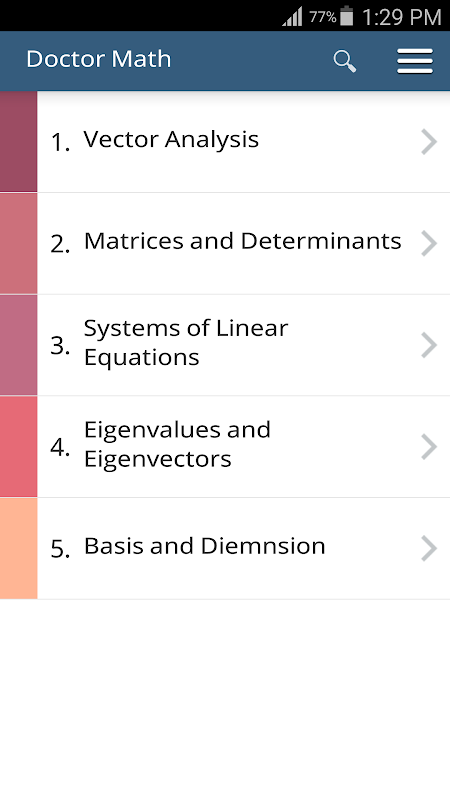Click the Basis and Diemnsion chevron

click(429, 548)
